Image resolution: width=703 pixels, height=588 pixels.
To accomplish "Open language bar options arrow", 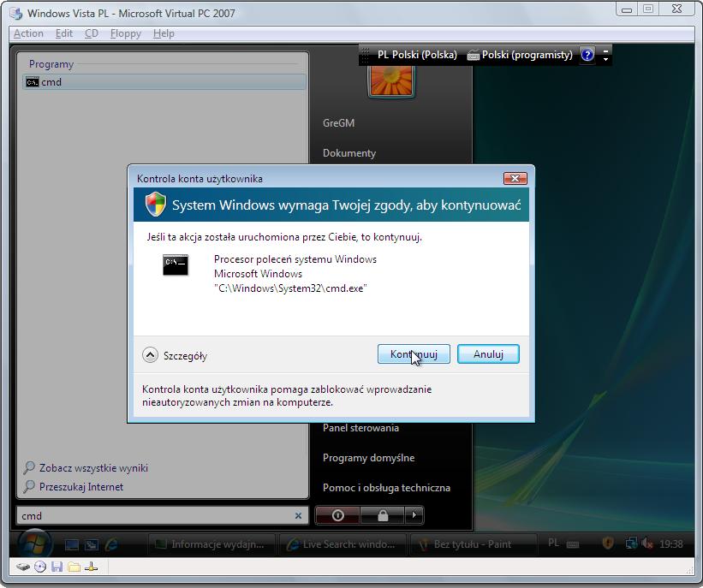I will click(x=605, y=60).
